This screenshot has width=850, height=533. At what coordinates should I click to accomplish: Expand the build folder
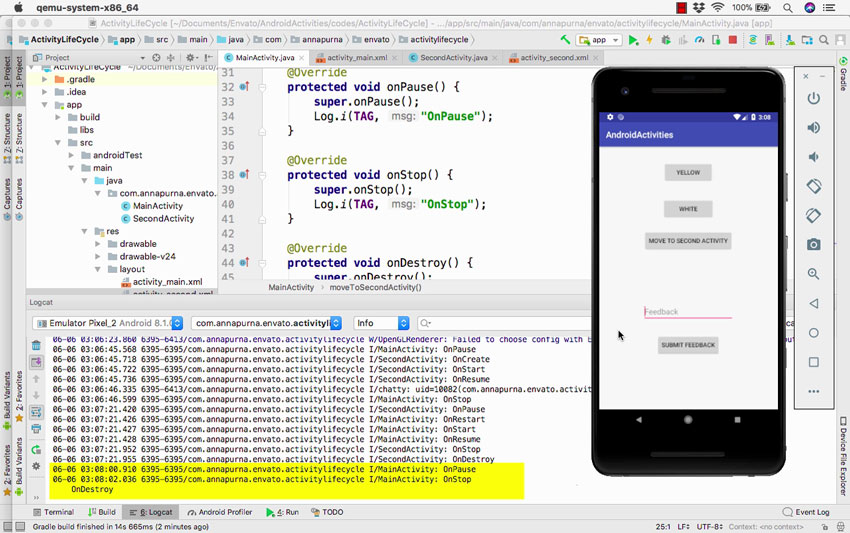click(x=58, y=117)
